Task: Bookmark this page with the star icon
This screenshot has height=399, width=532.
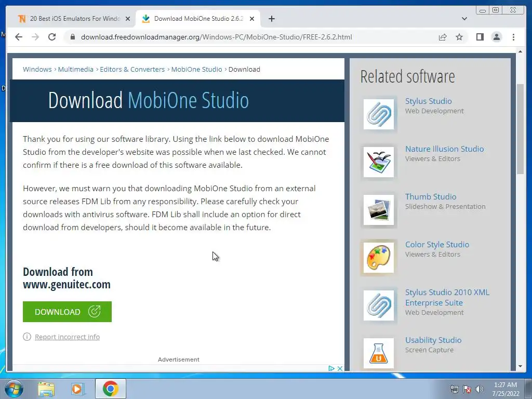Action: pyautogui.click(x=459, y=37)
